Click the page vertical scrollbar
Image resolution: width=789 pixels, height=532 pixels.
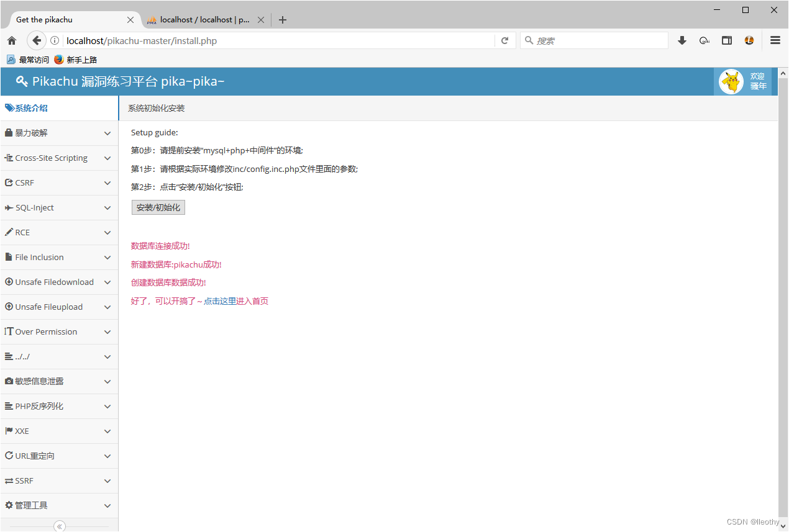783,298
